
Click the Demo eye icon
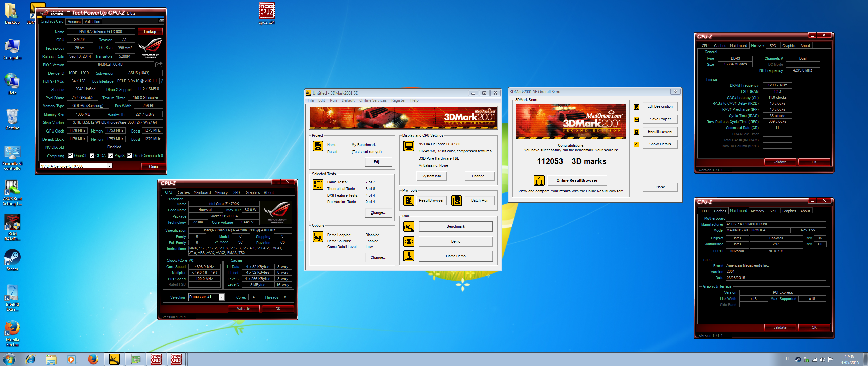(409, 242)
